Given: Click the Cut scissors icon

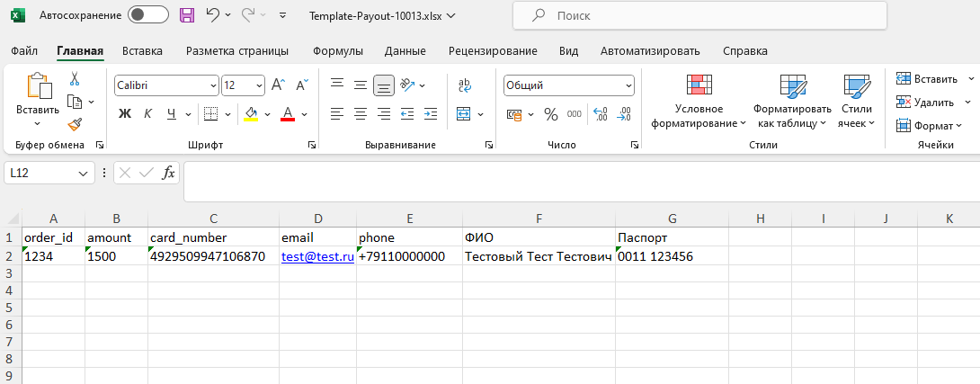Looking at the screenshot, I should point(75,79).
